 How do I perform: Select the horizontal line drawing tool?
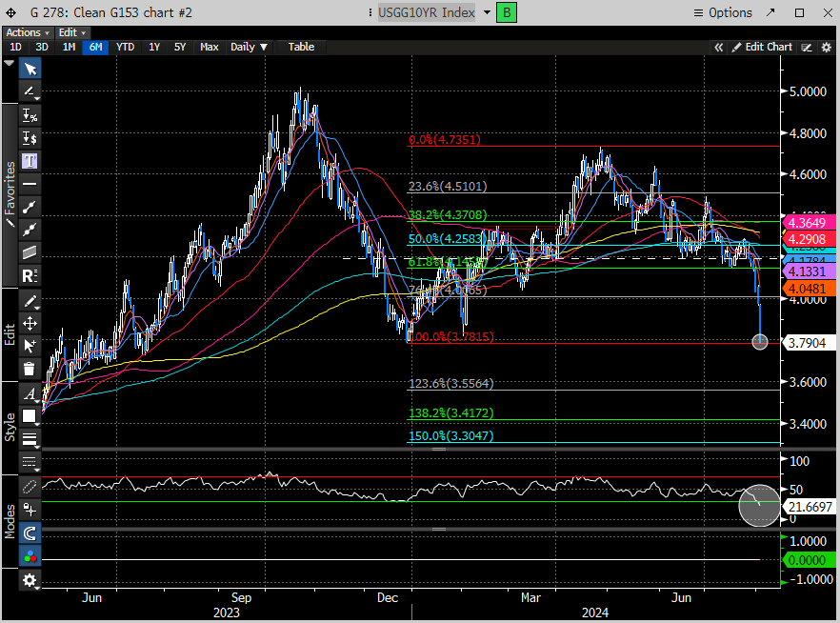click(x=30, y=184)
